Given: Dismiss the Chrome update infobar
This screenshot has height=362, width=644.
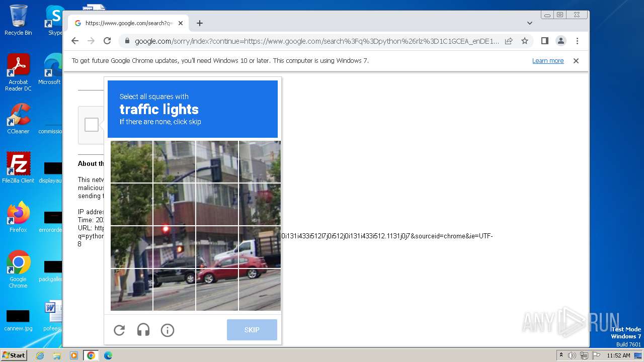Looking at the screenshot, I should coord(576,61).
